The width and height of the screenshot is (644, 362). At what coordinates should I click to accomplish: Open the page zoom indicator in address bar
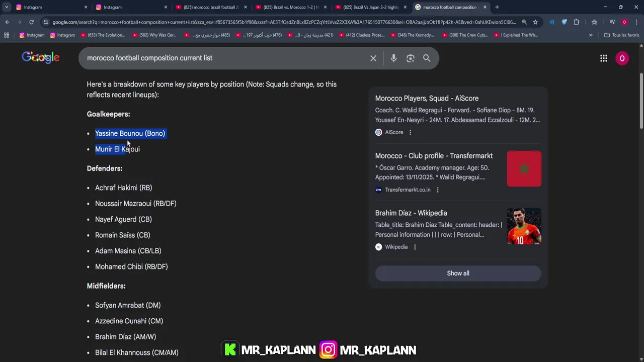(x=524, y=22)
